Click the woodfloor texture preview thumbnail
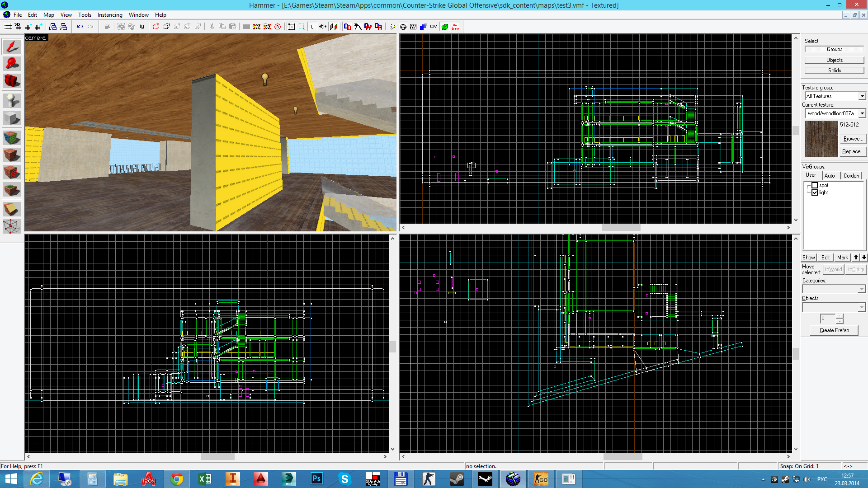The height and width of the screenshot is (488, 868). click(821, 139)
